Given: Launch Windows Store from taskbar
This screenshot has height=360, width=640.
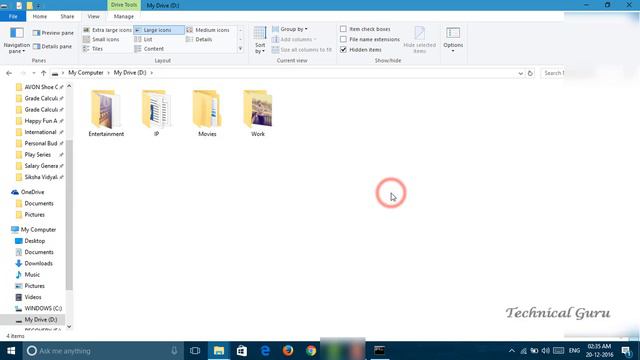Looking at the screenshot, I should pos(242,351).
